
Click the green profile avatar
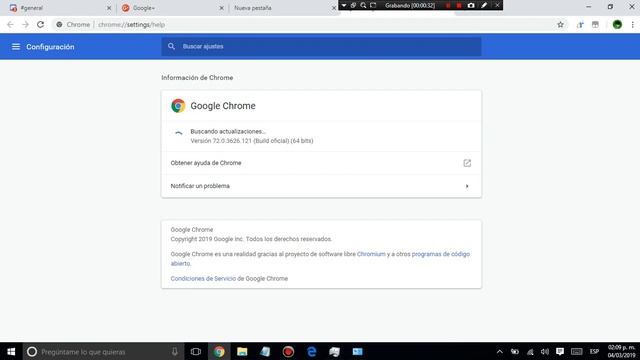pyautogui.click(x=617, y=24)
